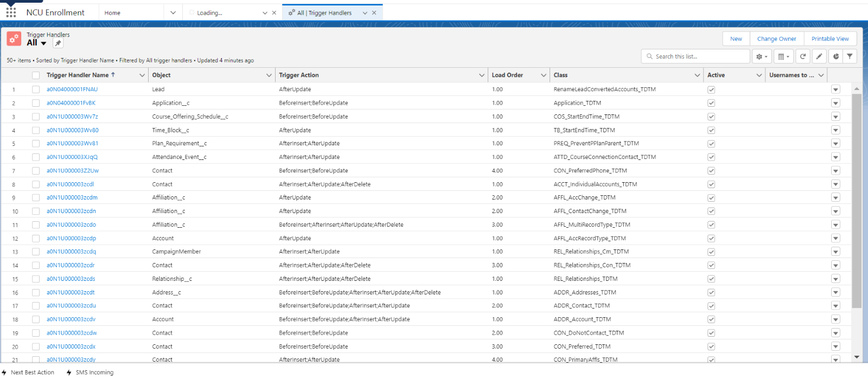Open the table display options icon
The height and width of the screenshot is (379, 868).
[783, 56]
